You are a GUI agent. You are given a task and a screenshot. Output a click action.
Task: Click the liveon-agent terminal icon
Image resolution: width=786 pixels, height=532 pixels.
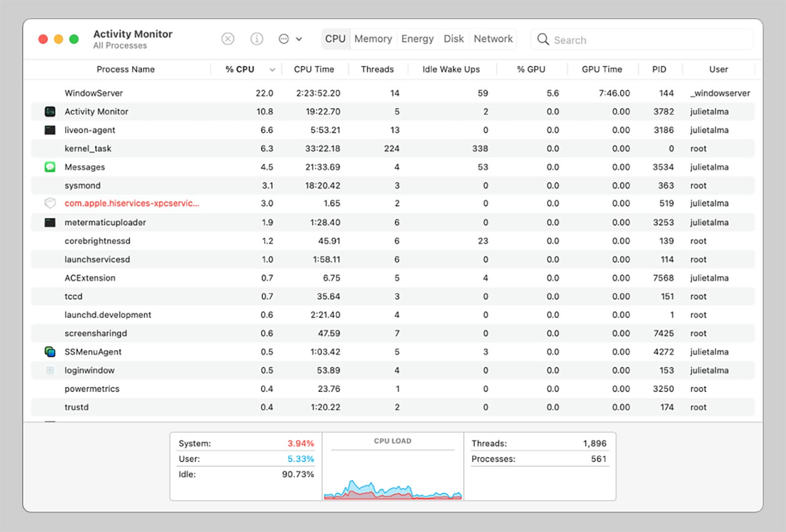[x=50, y=130]
